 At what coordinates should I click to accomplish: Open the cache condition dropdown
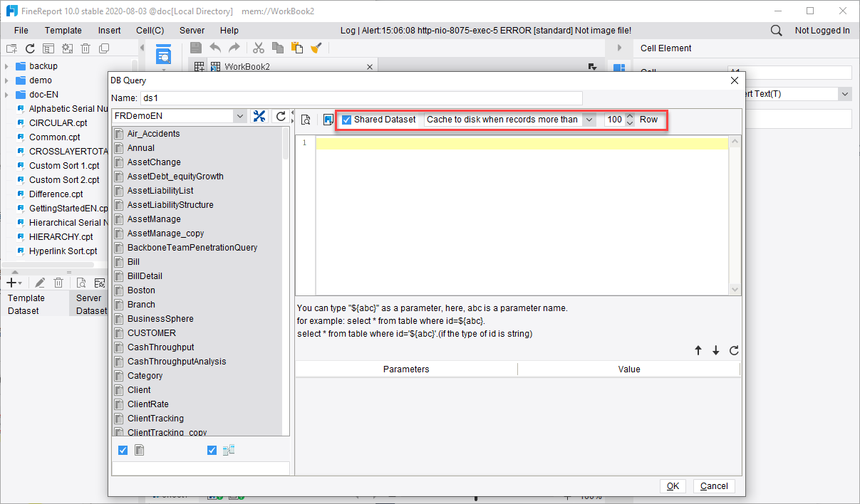tap(589, 119)
